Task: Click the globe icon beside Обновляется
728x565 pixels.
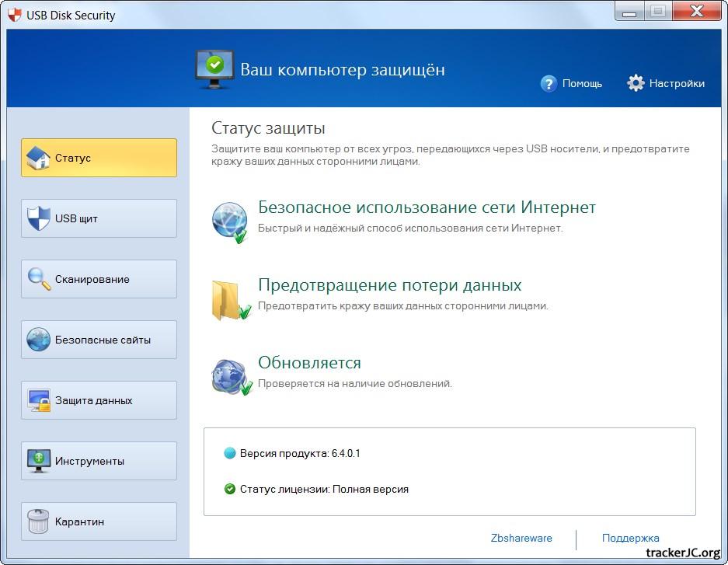Action: [x=230, y=376]
